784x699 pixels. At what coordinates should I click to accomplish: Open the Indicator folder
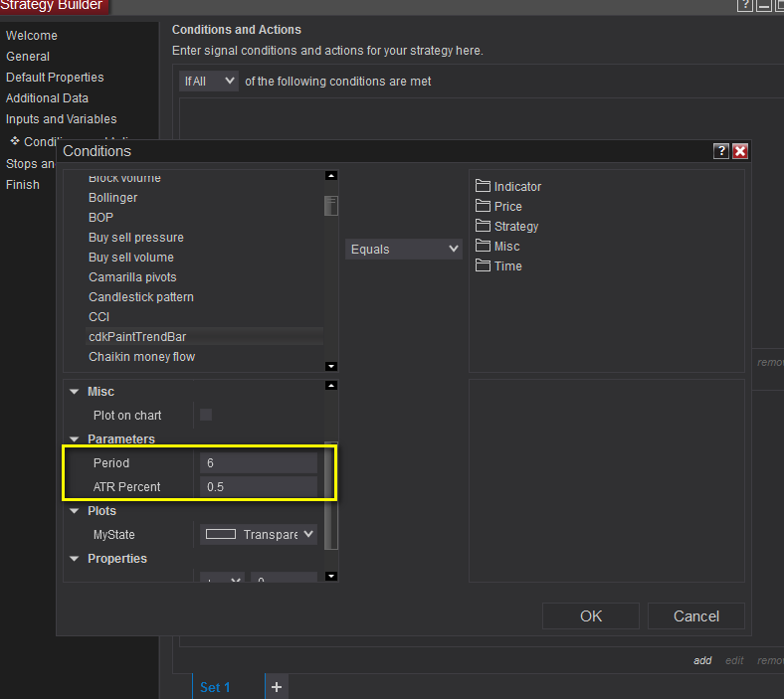(508, 186)
